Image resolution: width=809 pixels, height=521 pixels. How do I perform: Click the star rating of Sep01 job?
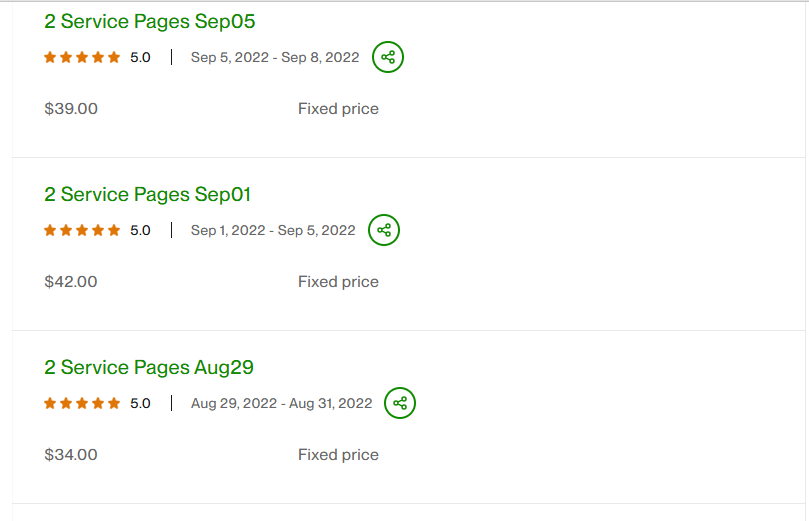82,230
